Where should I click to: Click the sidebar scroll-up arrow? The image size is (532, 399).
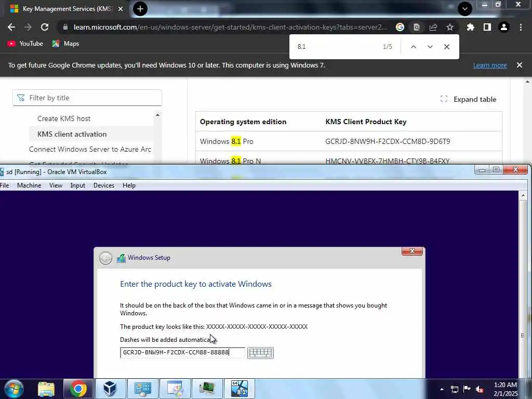[157, 115]
